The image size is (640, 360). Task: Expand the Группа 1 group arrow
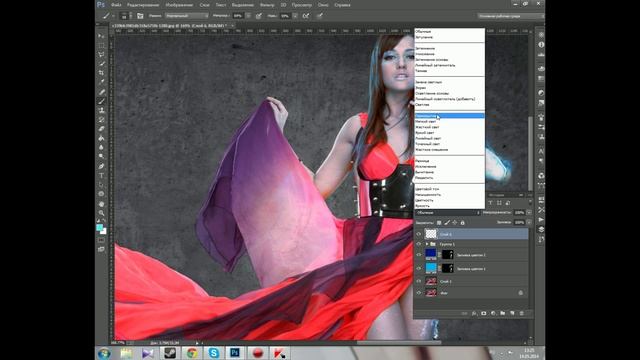click(427, 244)
